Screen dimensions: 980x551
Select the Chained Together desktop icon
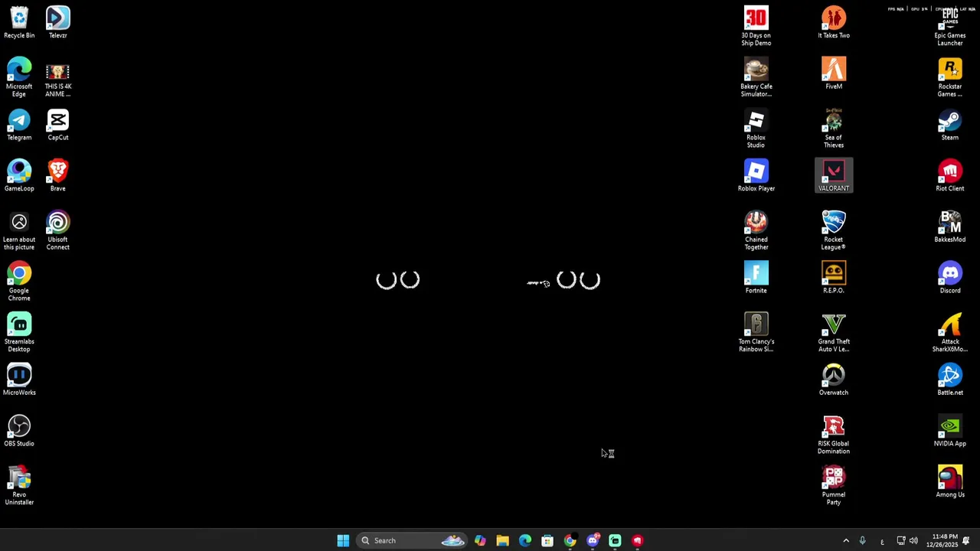click(756, 230)
